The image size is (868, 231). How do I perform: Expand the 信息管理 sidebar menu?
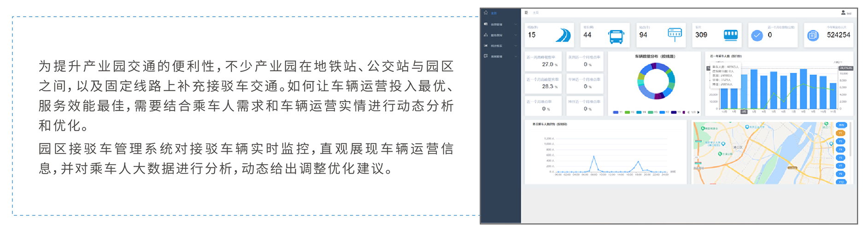point(500,24)
